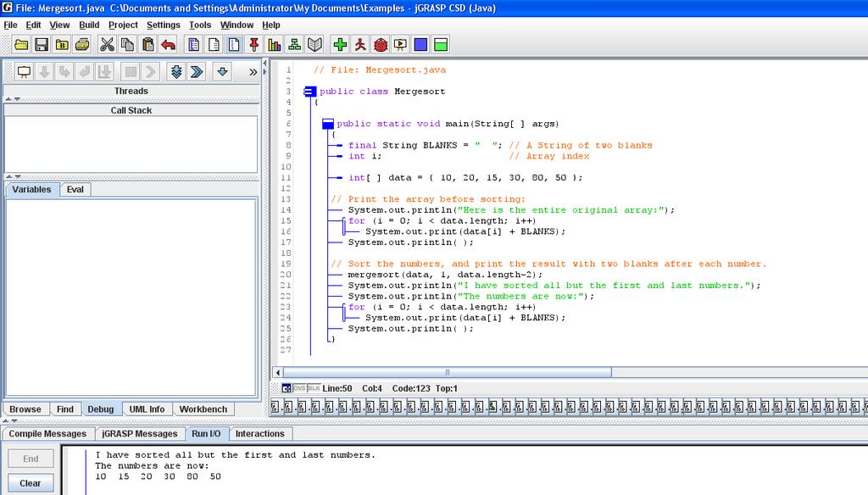Screen dimensions: 868x495
Task: Click the down arrow below Call Stack pane
Action: [x=17, y=176]
